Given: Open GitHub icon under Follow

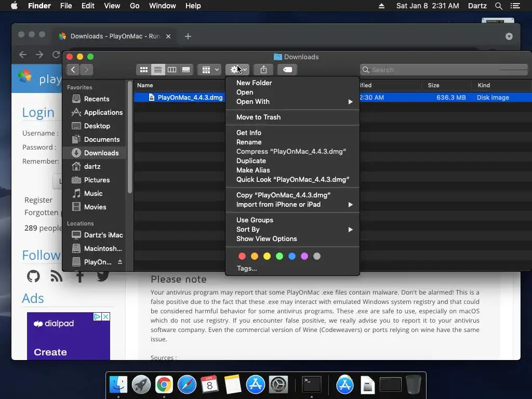Looking at the screenshot, I should tap(33, 276).
